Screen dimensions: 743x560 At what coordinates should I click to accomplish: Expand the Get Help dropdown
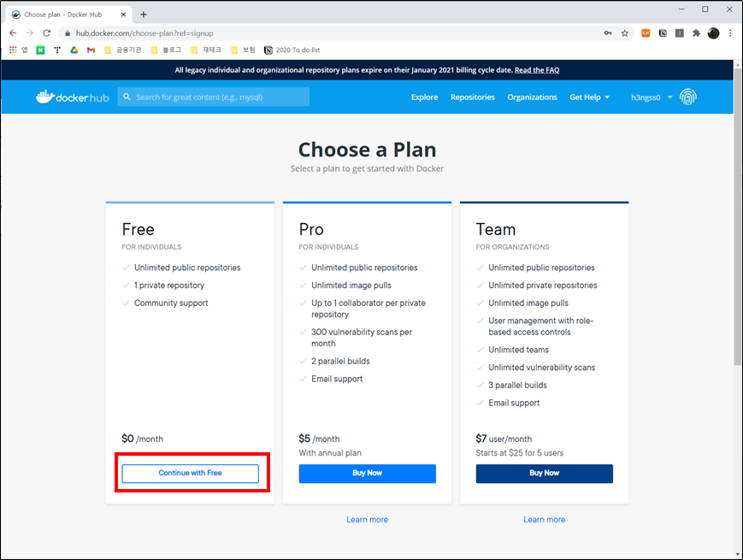(589, 97)
